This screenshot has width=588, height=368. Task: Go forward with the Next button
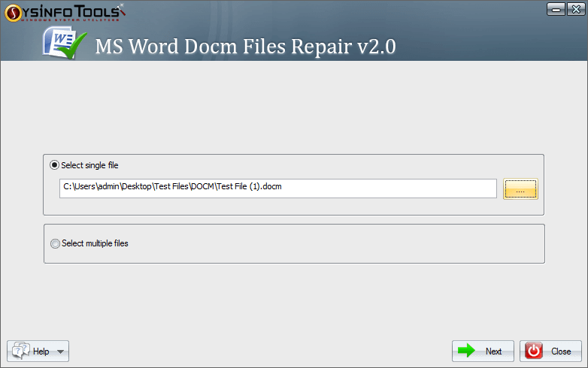click(483, 351)
